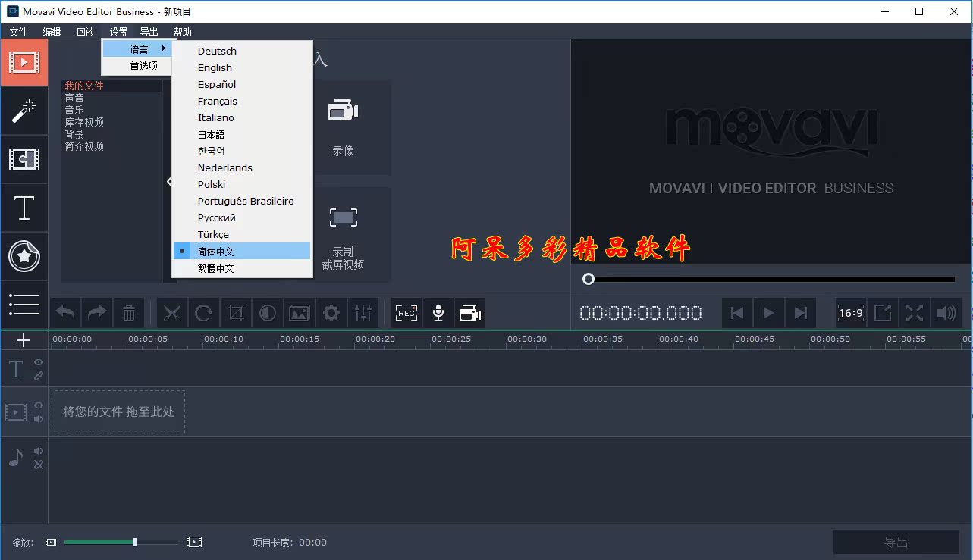Click the timeline zoom slider handle
This screenshot has height=560, width=973.
tap(135, 542)
